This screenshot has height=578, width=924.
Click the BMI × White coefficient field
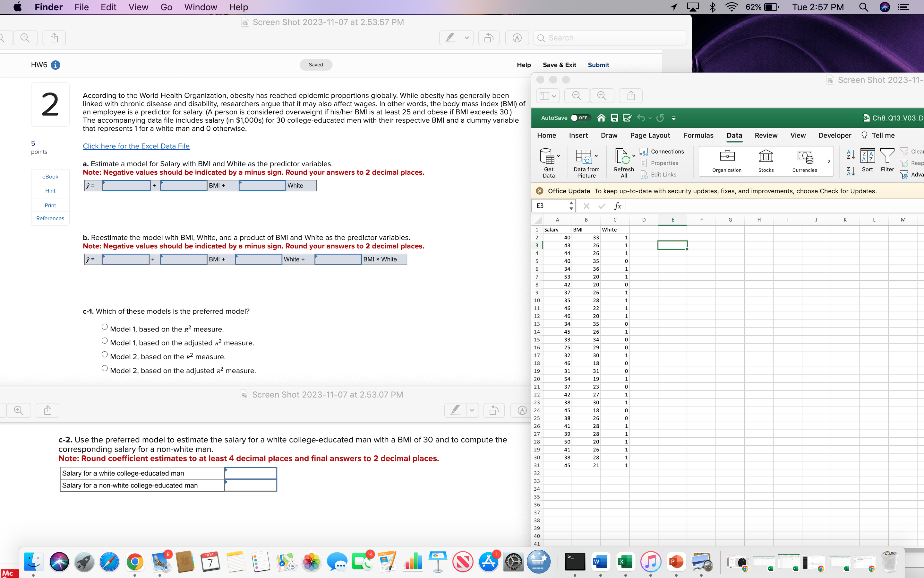pyautogui.click(x=338, y=259)
